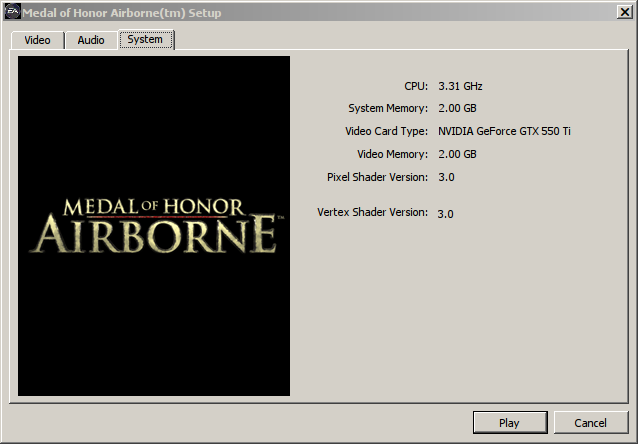
Task: Select the System tab
Action: tap(146, 39)
